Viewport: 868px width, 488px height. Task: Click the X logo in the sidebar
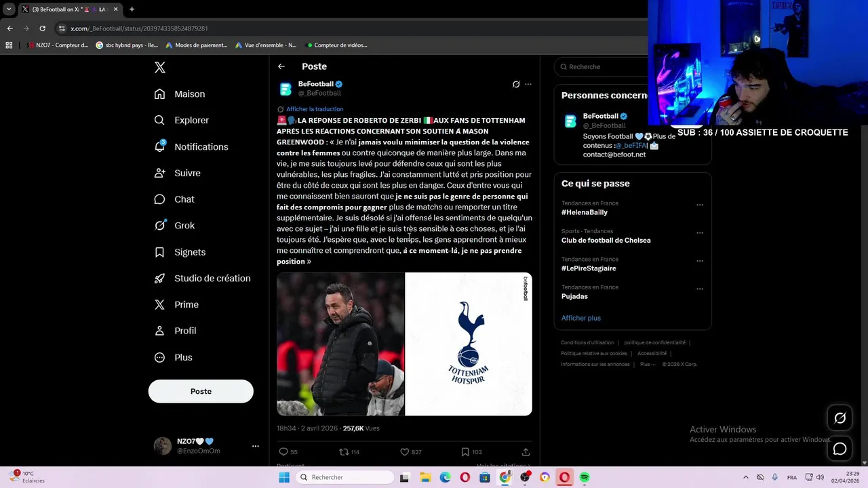[160, 67]
